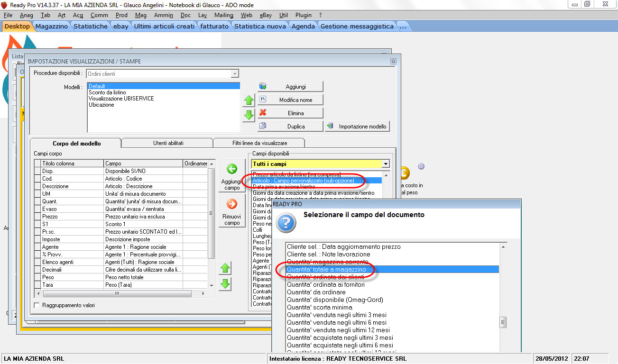Switch to the Utenti abilitati tab
Image resolution: width=618 pixels, height=364 pixels.
168,143
